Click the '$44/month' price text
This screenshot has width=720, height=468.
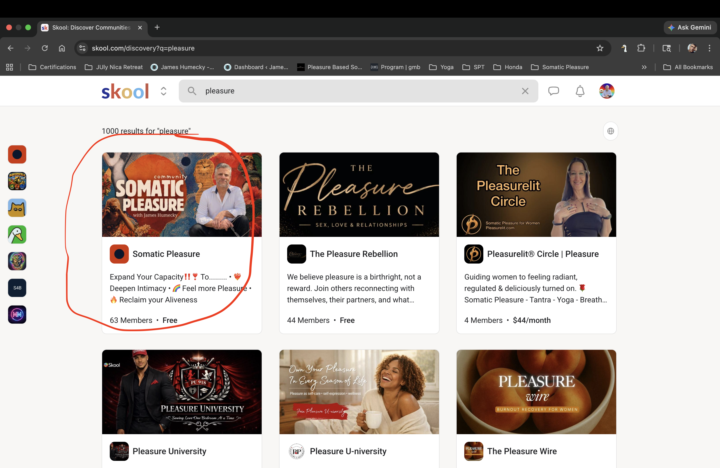[532, 320]
